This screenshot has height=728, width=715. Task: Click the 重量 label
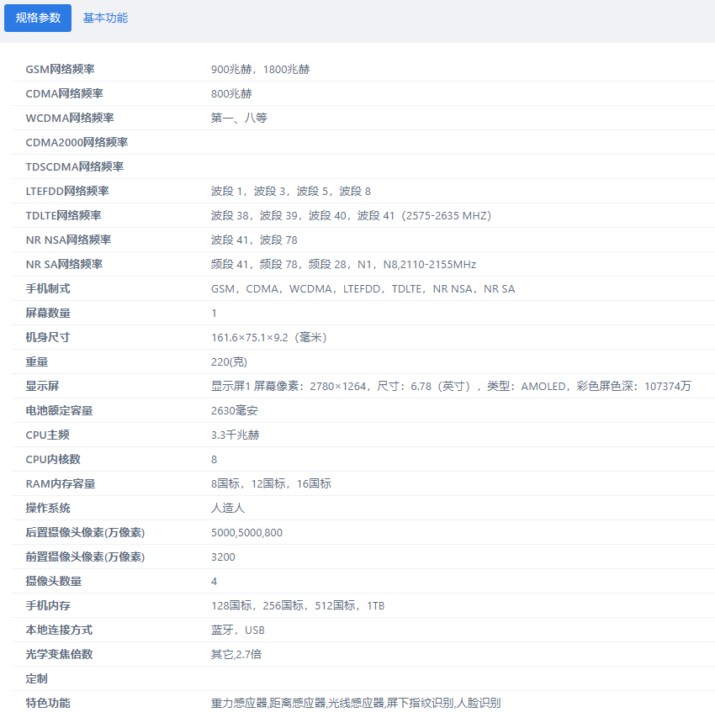pyautogui.click(x=37, y=361)
